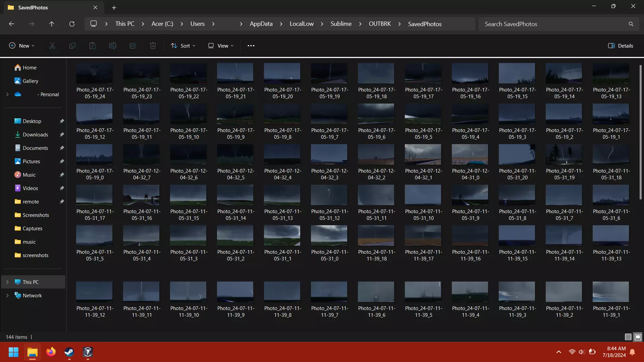Toggle the Details pane
Viewport: 644px width, 362px height.
621,46
